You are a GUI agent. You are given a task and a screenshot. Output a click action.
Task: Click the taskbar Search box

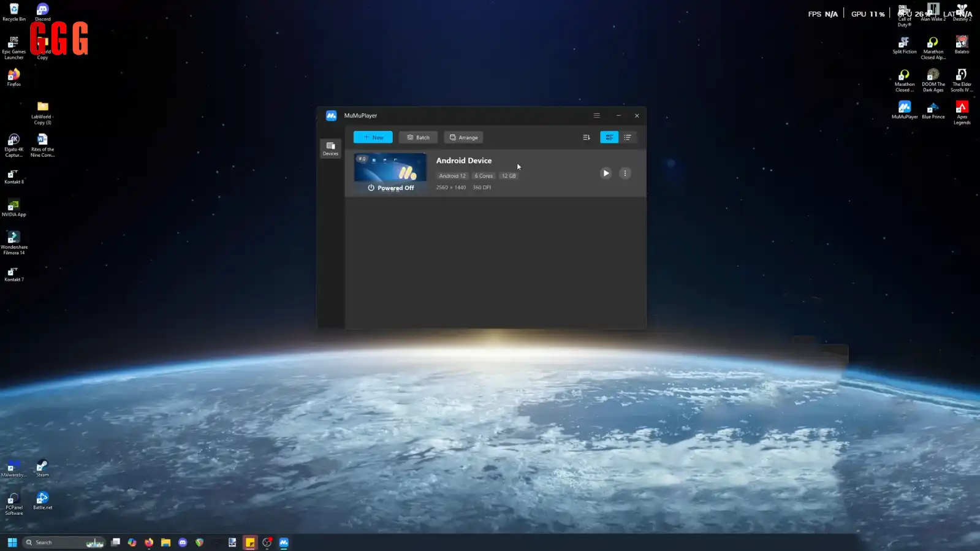(64, 542)
